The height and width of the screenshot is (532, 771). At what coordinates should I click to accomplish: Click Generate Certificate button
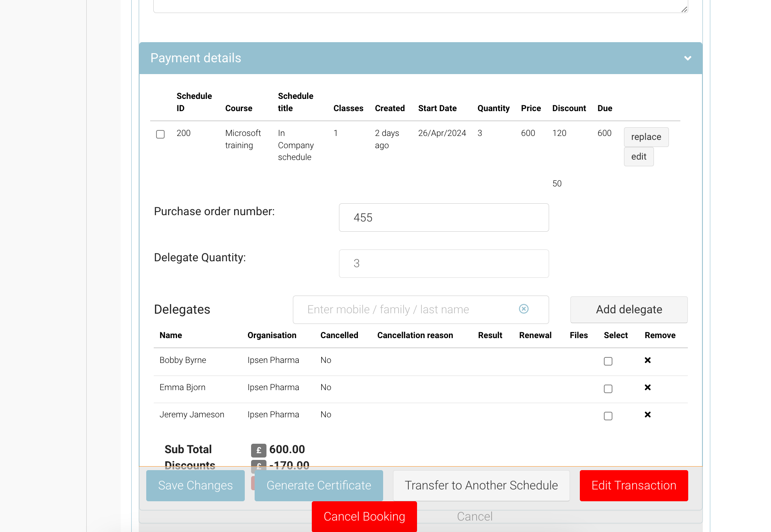tap(318, 485)
